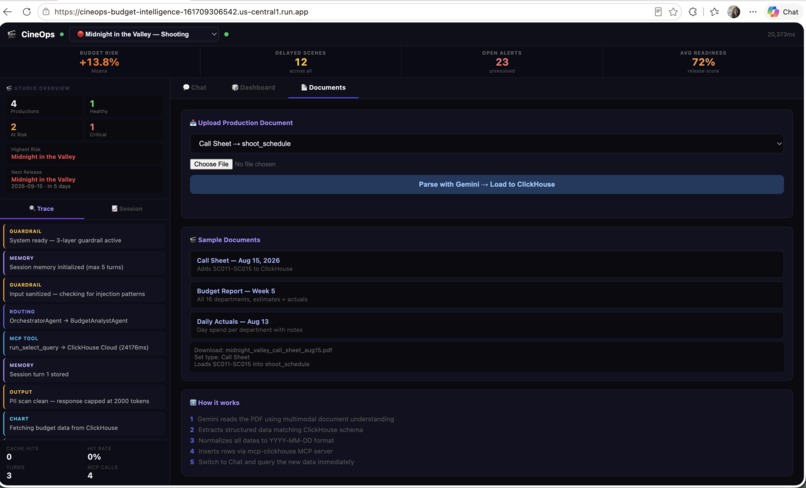This screenshot has height=488, width=806.
Task: Click the browser address bar URL
Action: click(181, 11)
